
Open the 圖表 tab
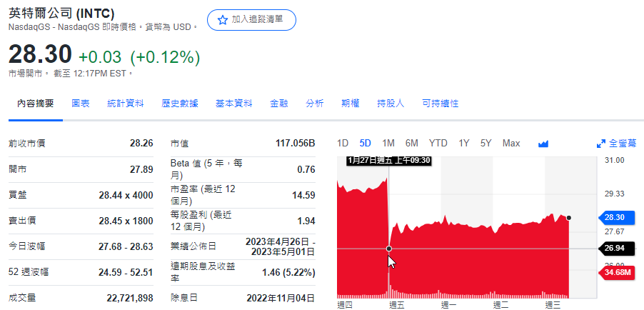pyautogui.click(x=81, y=104)
